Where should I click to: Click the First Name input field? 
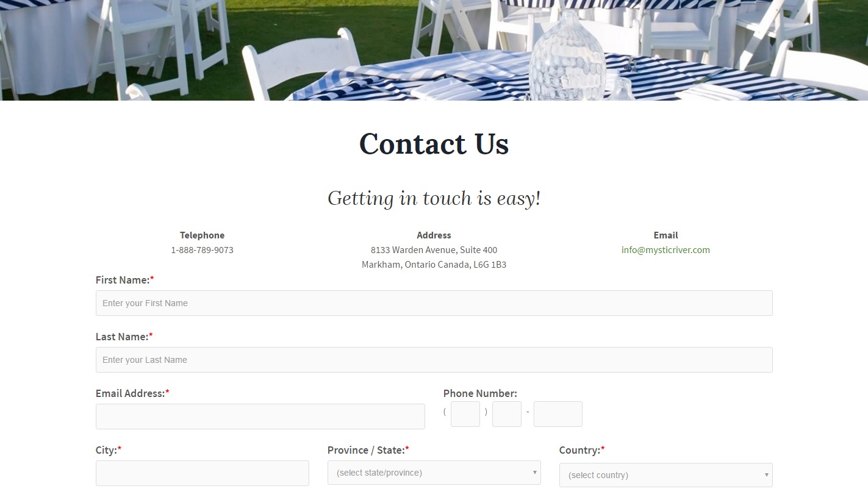point(434,303)
